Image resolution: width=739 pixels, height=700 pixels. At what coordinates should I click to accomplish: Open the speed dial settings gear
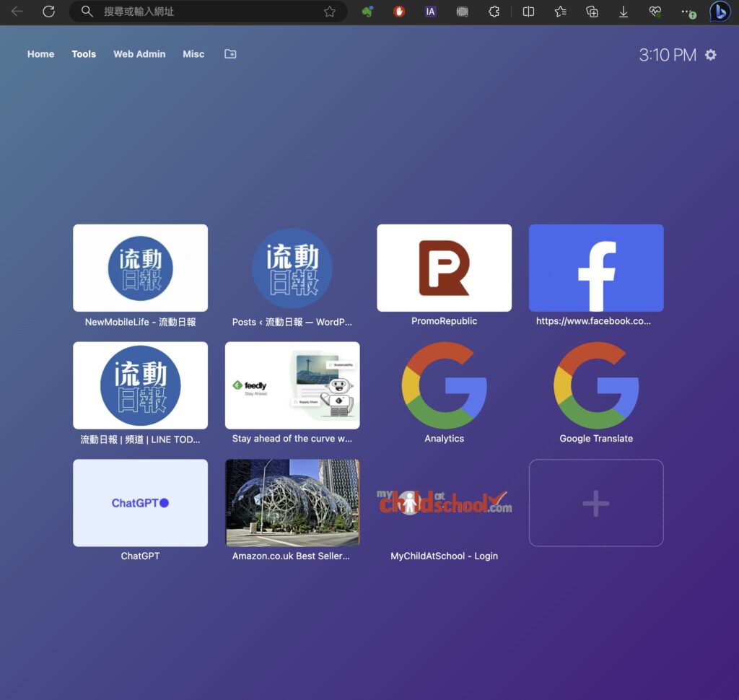[x=711, y=55]
